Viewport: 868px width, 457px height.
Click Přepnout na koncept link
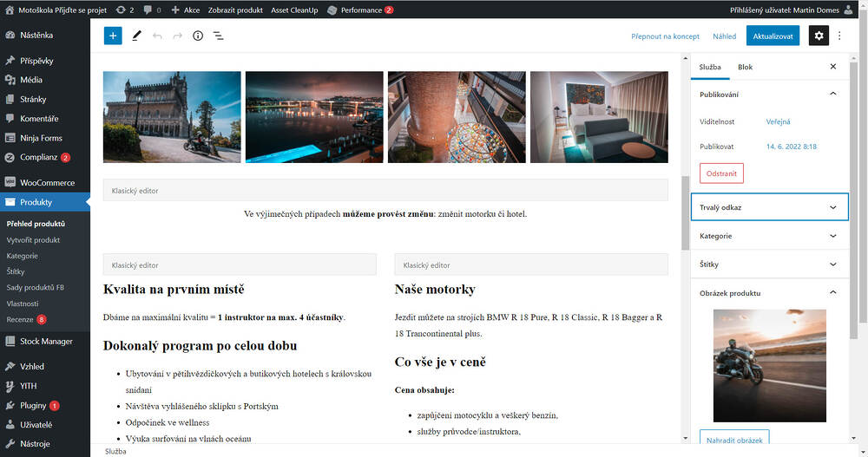[666, 36]
